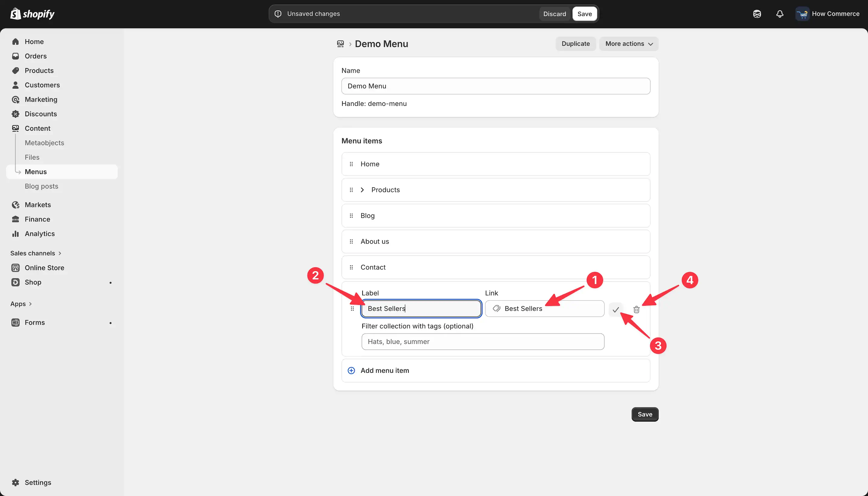
Task: Click the Forms app icon
Action: point(15,323)
